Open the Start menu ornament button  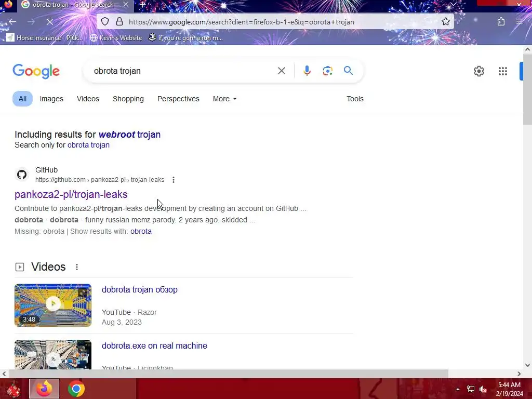pos(13,389)
